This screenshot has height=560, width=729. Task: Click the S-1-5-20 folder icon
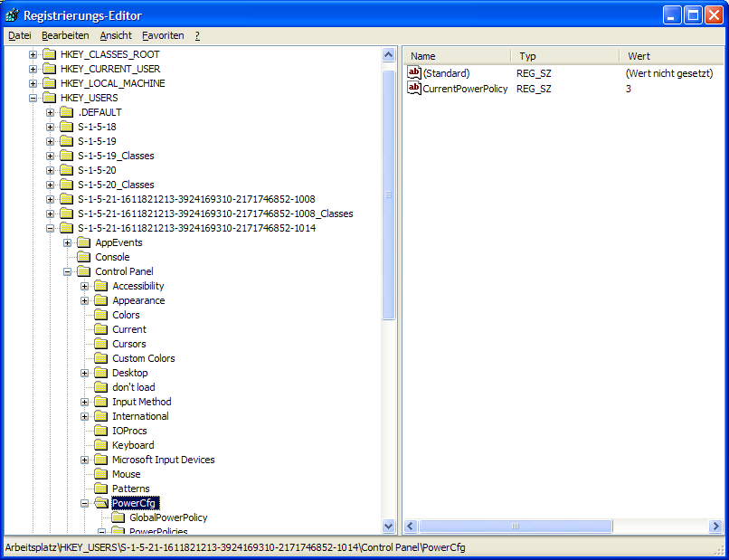click(x=67, y=170)
